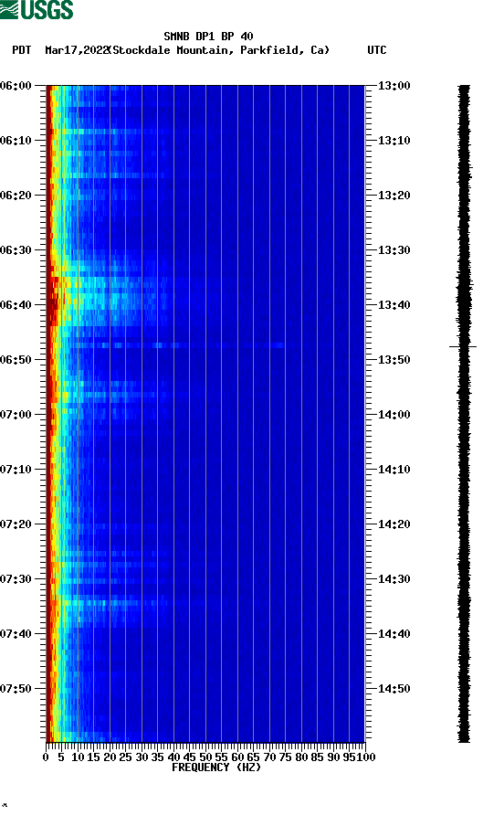Image resolution: width=504 pixels, height=815 pixels.
Task: Click the 100 Hz frequency tick label
Action: pos(366,757)
